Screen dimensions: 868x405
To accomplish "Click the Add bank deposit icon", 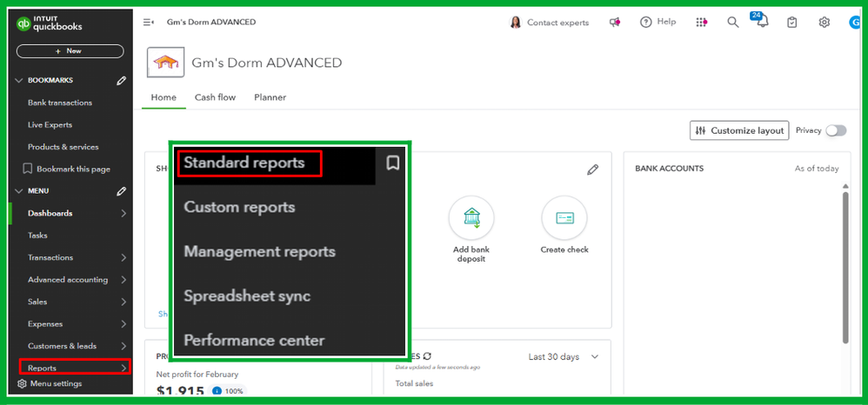I will [471, 218].
